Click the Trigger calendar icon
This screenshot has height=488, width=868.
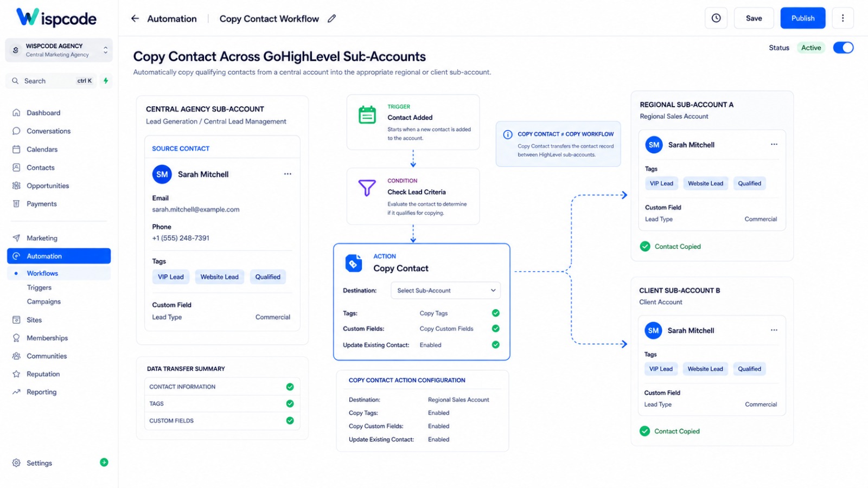[x=367, y=115]
